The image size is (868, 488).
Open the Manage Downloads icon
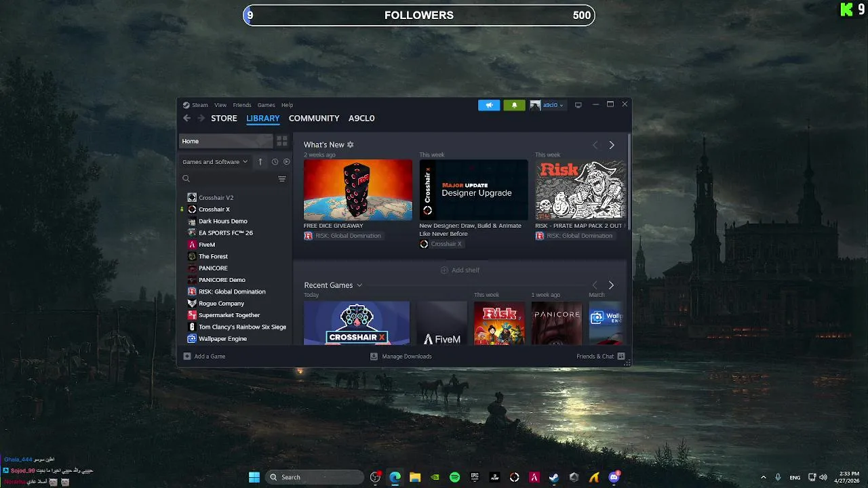pyautogui.click(x=374, y=357)
